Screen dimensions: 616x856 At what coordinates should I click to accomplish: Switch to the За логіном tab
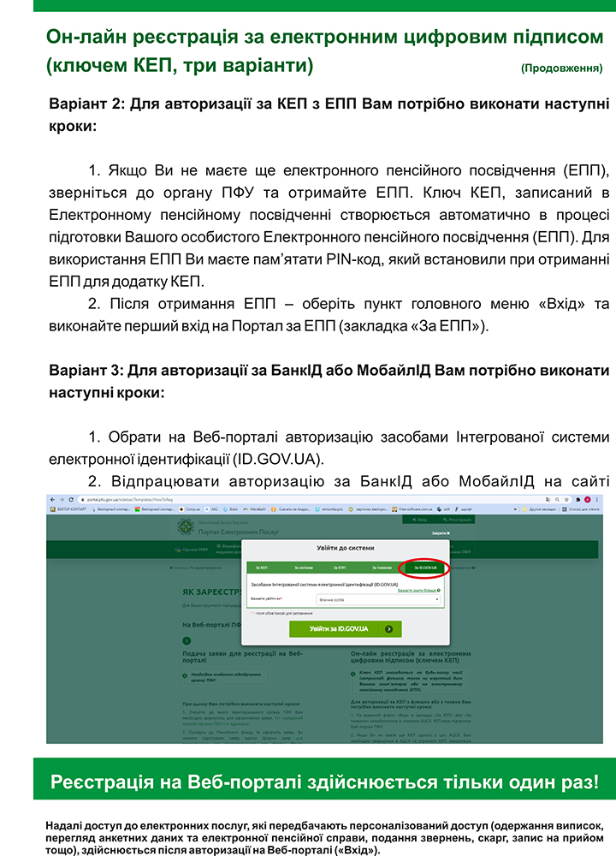click(304, 568)
